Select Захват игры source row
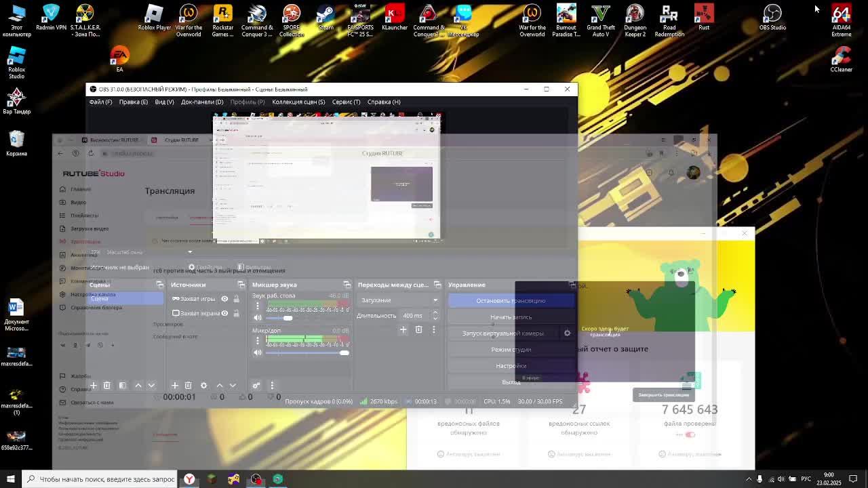Image resolution: width=868 pixels, height=488 pixels. 205,299
